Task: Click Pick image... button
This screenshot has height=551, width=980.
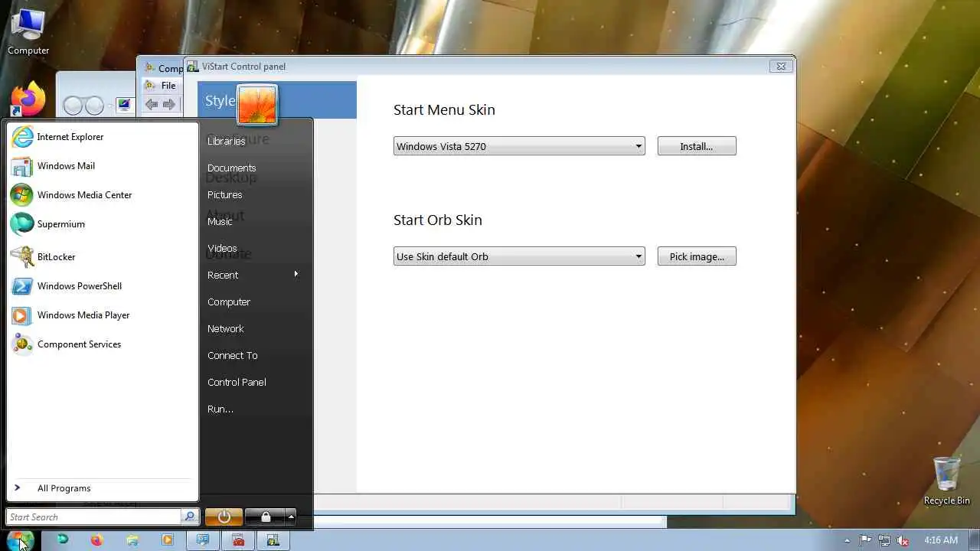Action: tap(697, 256)
